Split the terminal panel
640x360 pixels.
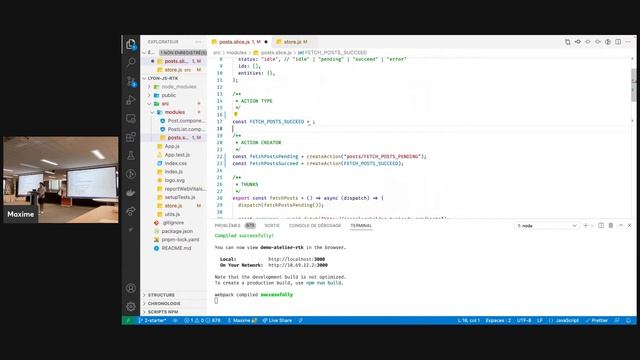(x=601, y=225)
